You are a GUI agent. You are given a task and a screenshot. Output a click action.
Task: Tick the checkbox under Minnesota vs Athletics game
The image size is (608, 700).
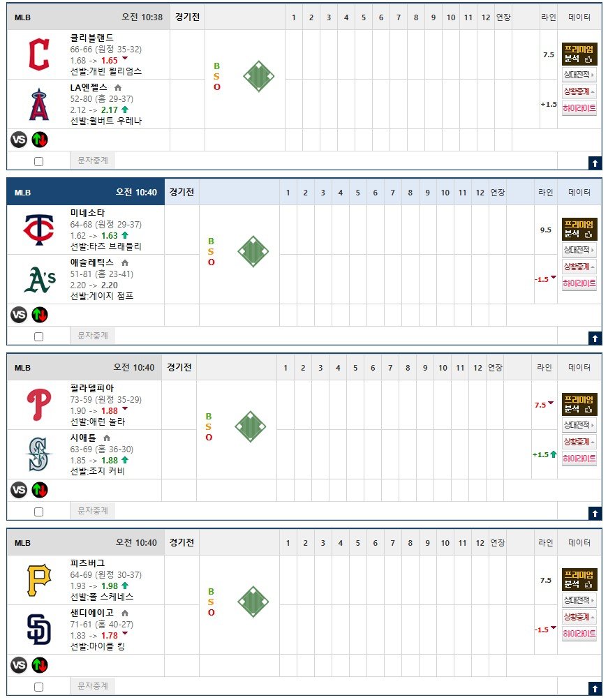coord(39,336)
